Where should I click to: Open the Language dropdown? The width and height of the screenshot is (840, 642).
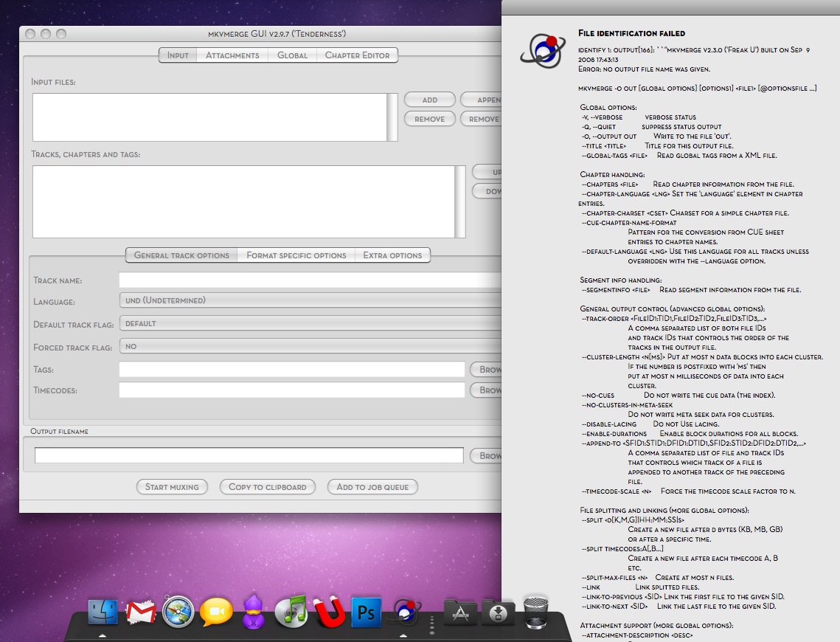pyautogui.click(x=310, y=300)
